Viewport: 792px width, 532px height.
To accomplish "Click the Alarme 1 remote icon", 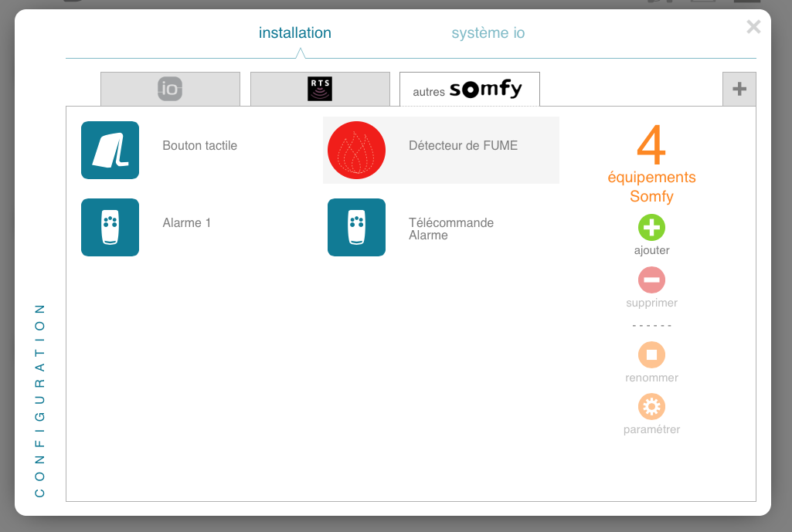I will (110, 227).
